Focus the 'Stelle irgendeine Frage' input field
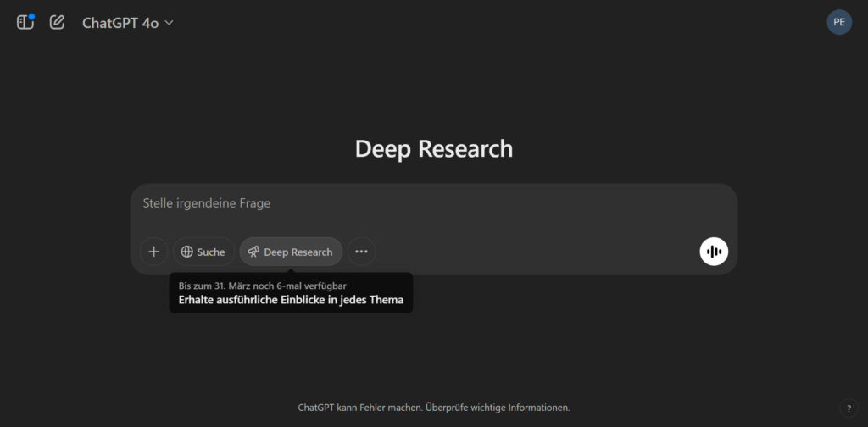 434,203
